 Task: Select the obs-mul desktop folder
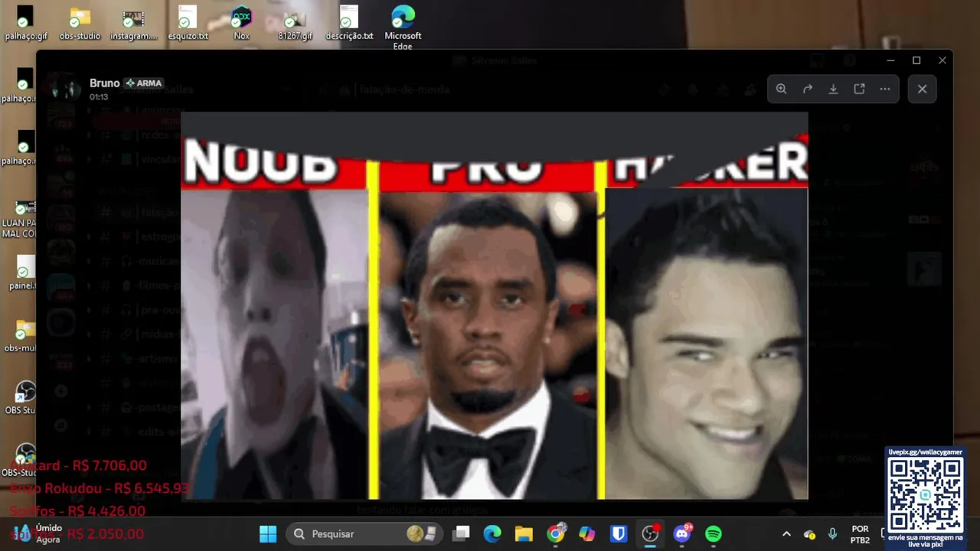click(x=20, y=335)
